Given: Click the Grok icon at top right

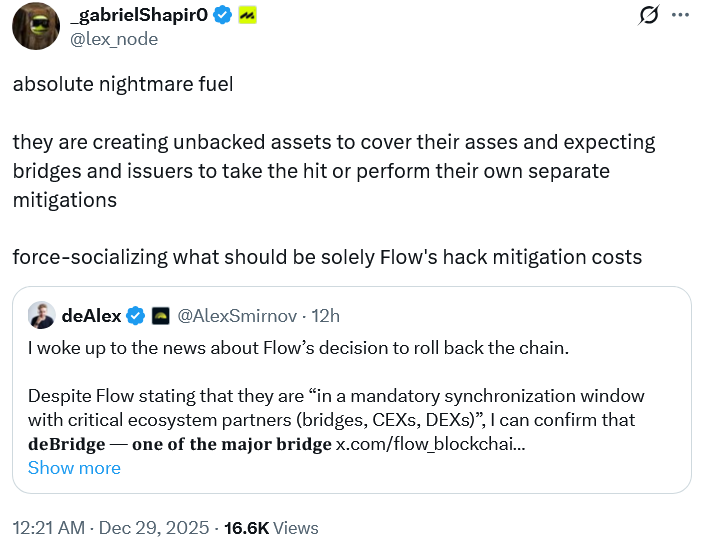Looking at the screenshot, I should 648,15.
